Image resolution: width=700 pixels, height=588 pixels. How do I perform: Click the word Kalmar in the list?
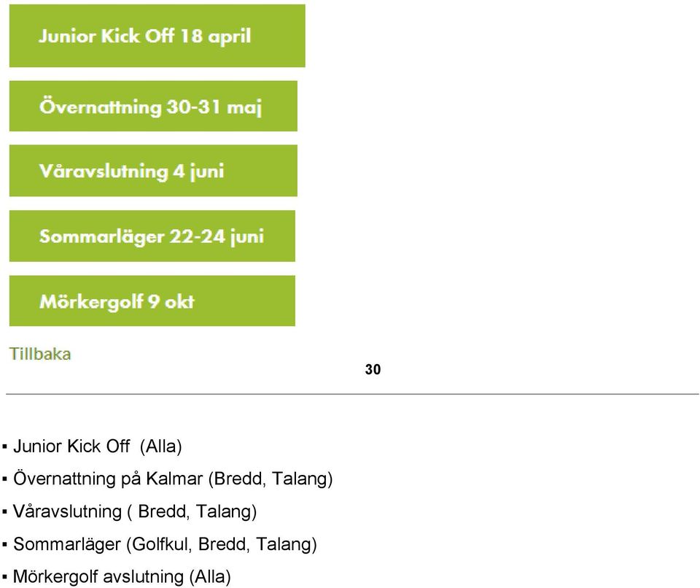(174, 479)
